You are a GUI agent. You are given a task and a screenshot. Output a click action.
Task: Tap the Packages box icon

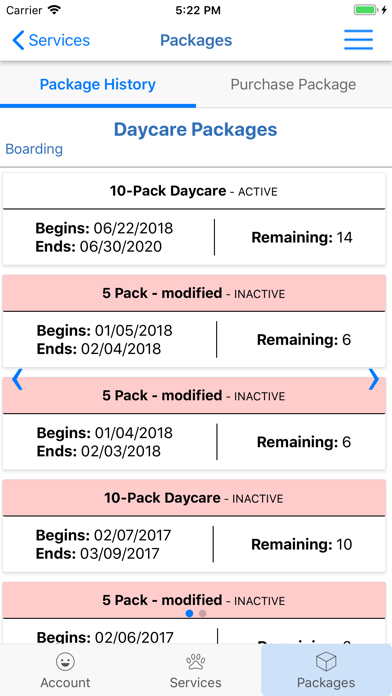326,662
